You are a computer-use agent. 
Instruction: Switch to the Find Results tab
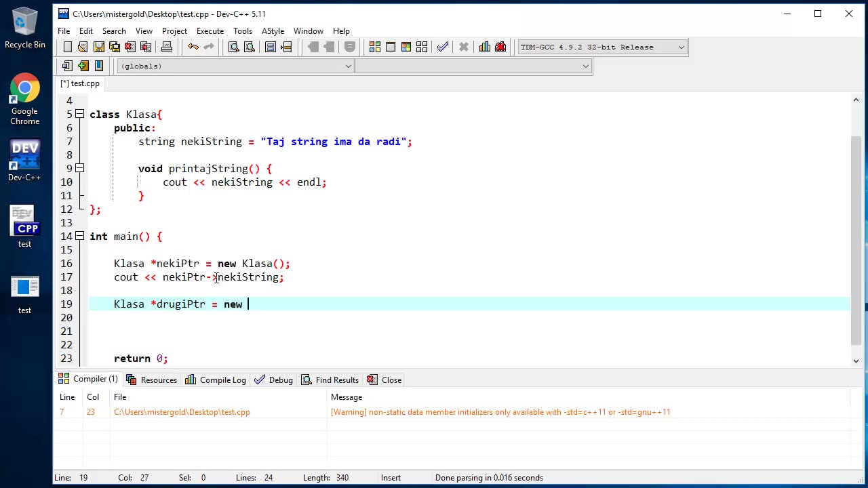(x=330, y=380)
